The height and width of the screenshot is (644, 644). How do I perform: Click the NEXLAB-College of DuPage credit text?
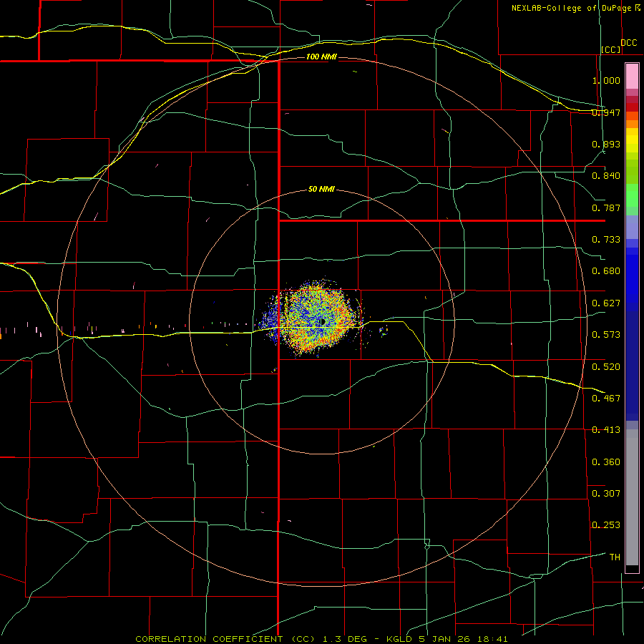pyautogui.click(x=571, y=8)
